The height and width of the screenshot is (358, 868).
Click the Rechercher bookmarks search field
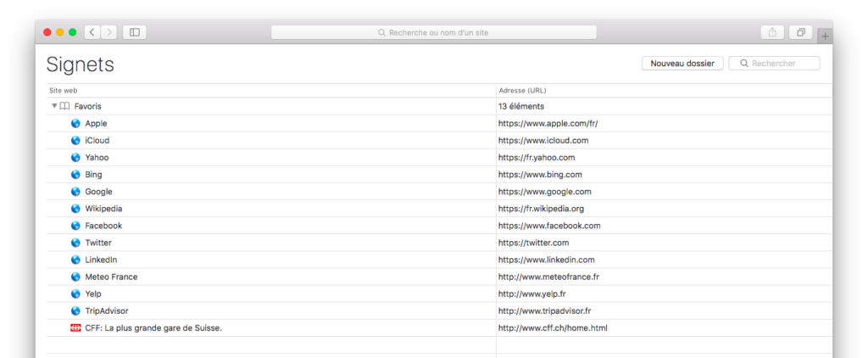click(774, 63)
